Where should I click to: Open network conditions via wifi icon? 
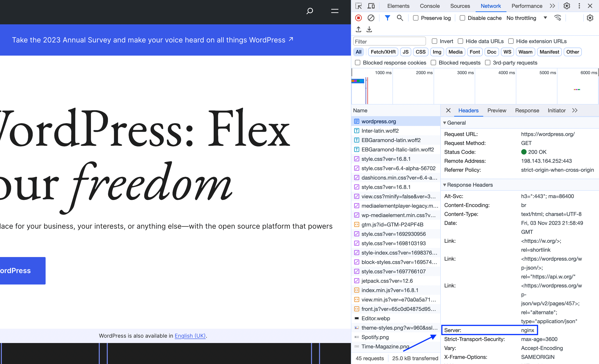click(558, 18)
